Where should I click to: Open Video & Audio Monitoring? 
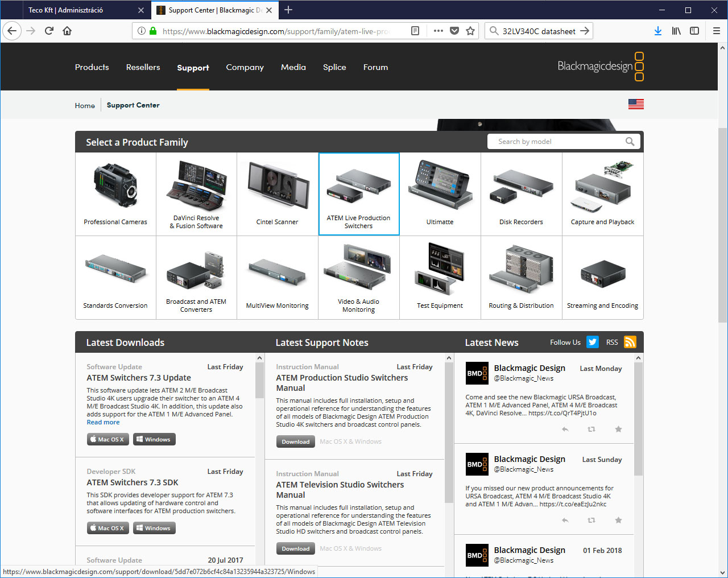(x=359, y=278)
